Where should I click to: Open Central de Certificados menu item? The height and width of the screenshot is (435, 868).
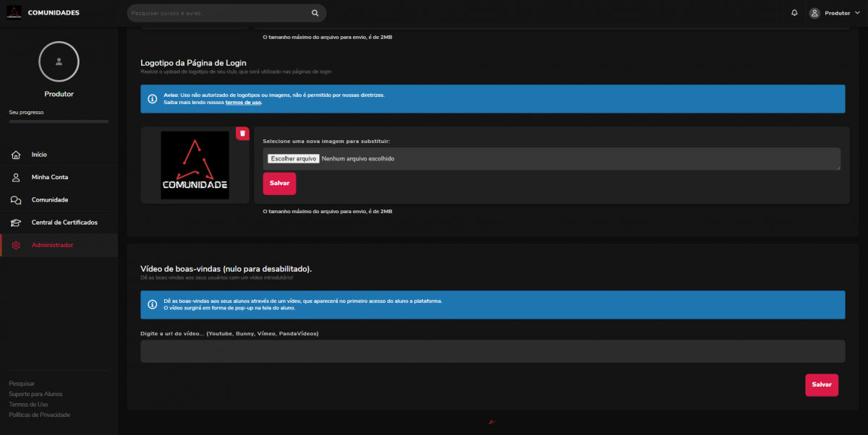(64, 223)
